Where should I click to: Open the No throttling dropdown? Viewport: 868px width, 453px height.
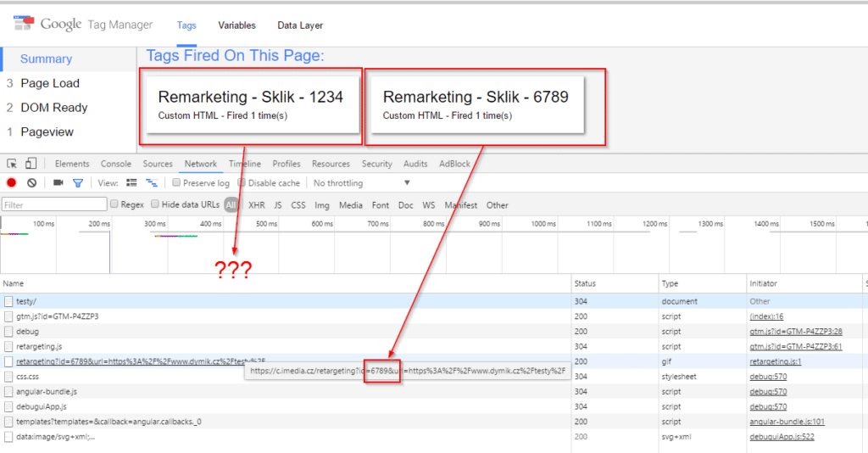pos(361,182)
